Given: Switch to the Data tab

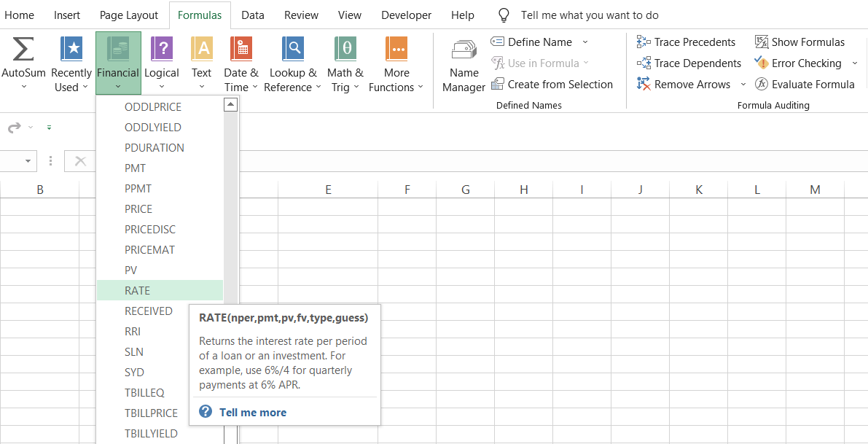Looking at the screenshot, I should pyautogui.click(x=253, y=15).
